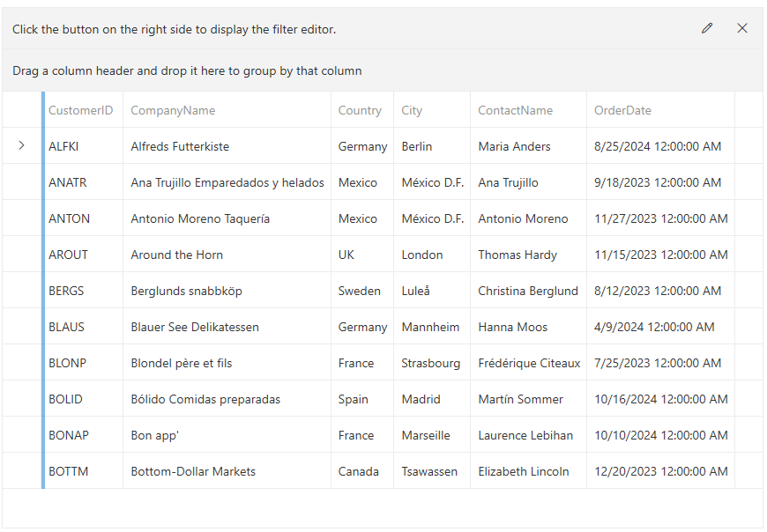
Task: Select the OrderDate column header
Action: tap(622, 110)
